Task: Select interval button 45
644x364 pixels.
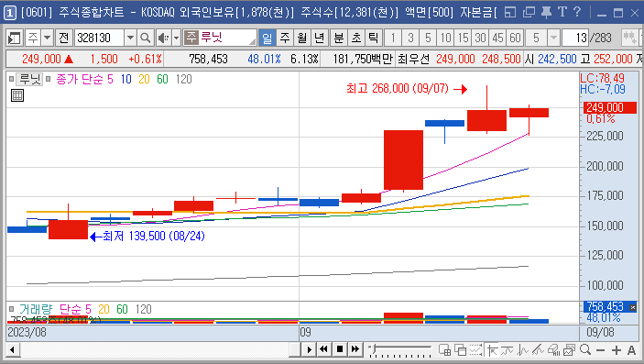Action: click(497, 39)
